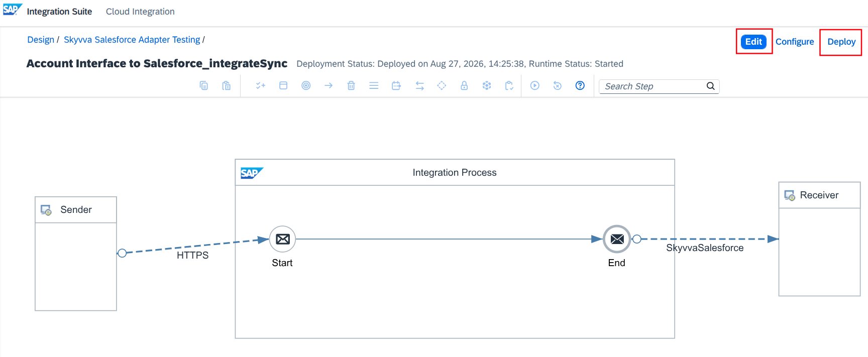Image resolution: width=868 pixels, height=357 pixels.
Task: Click the paste clipboard icon
Action: [x=226, y=85]
